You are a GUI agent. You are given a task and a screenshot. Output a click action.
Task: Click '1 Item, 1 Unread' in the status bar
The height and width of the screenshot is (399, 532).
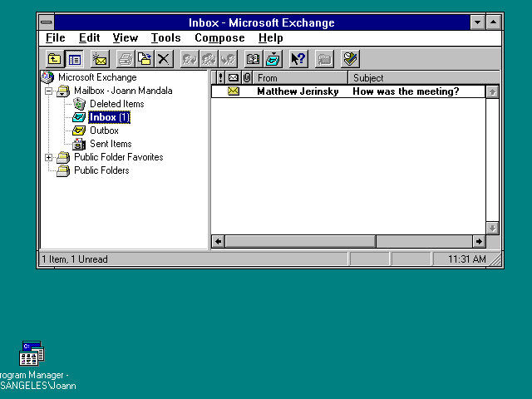tap(75, 259)
